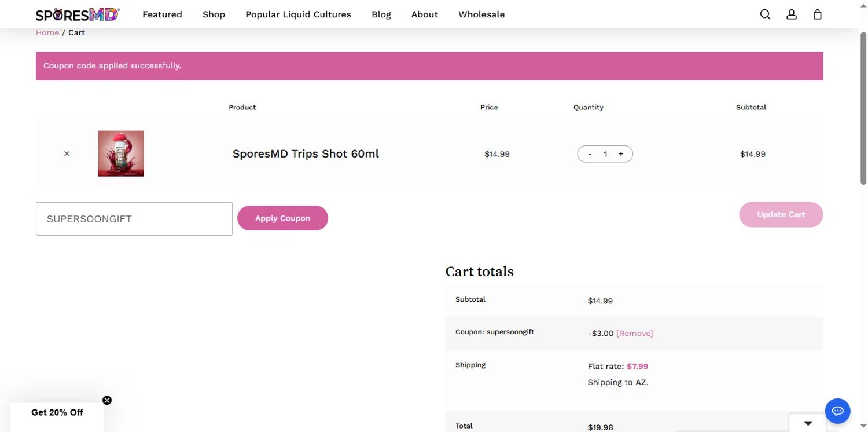The image size is (868, 432).
Task: Click the Coupon code applied successfully notice
Action: 429,66
